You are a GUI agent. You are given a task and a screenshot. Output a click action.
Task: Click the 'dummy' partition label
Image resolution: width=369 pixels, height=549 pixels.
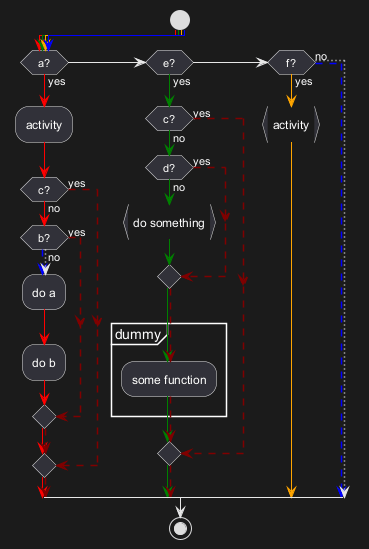pos(138,334)
